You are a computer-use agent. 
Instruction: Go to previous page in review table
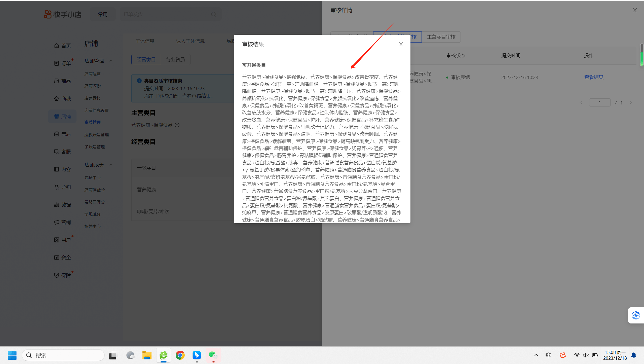(581, 102)
